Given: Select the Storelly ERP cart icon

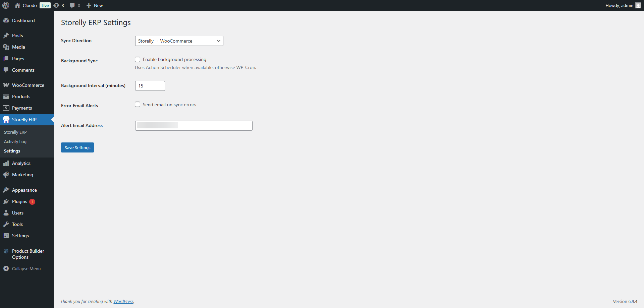Looking at the screenshot, I should coord(7,119).
